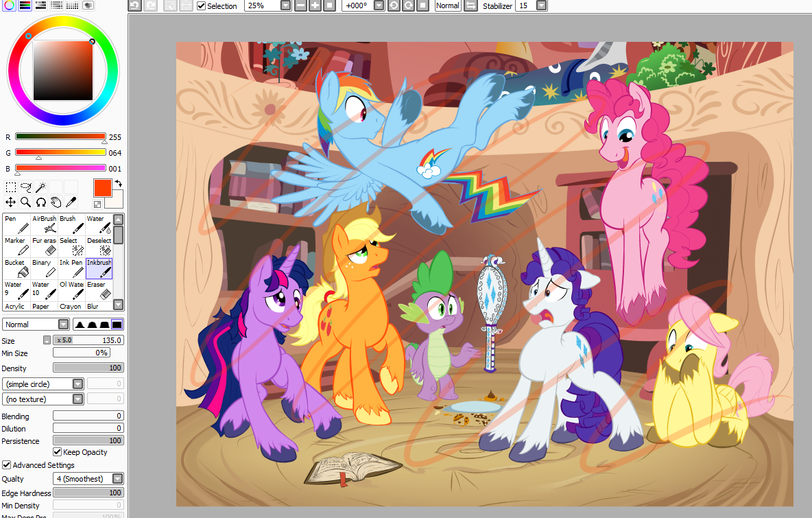The height and width of the screenshot is (518, 812).
Task: Select the sharpest peak brush edge shape
Action: (x=80, y=325)
